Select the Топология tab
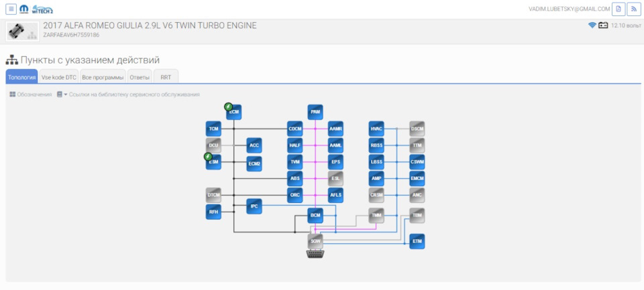 (21, 77)
